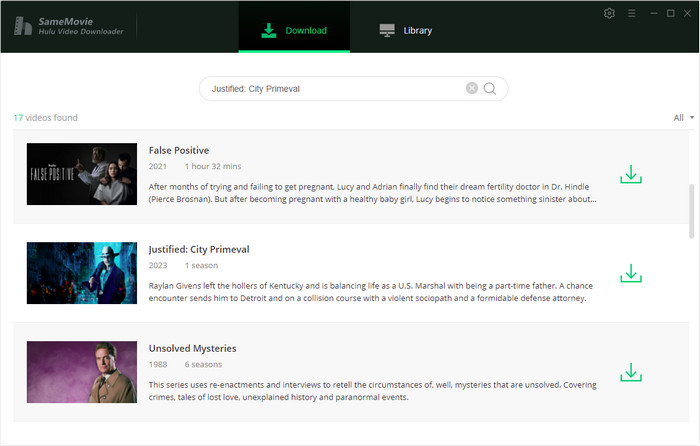700x446 pixels.
Task: Click the SameMovie logo icon
Action: click(26, 26)
